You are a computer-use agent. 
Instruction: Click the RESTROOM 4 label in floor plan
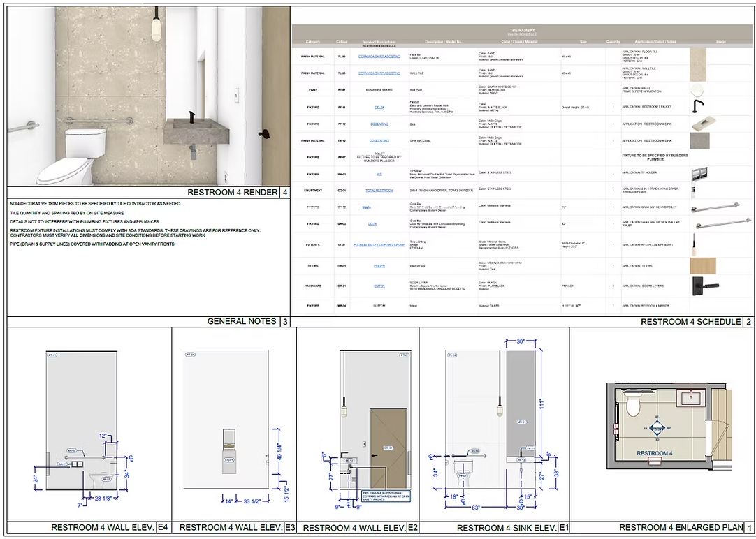(x=654, y=453)
